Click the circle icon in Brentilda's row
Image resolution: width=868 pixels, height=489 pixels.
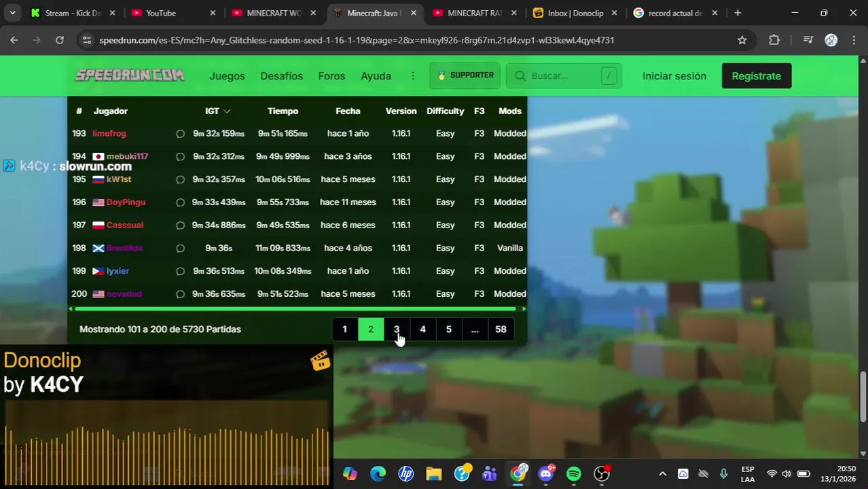pyautogui.click(x=180, y=249)
